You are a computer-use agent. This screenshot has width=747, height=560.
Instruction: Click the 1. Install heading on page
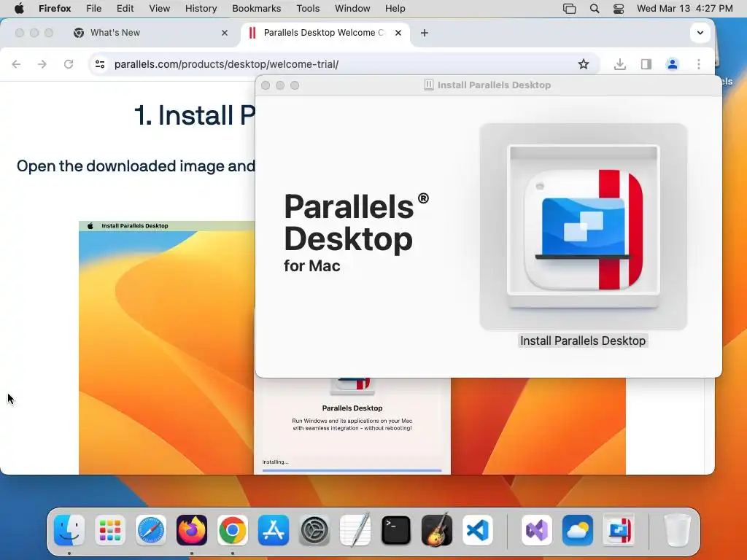point(194,114)
